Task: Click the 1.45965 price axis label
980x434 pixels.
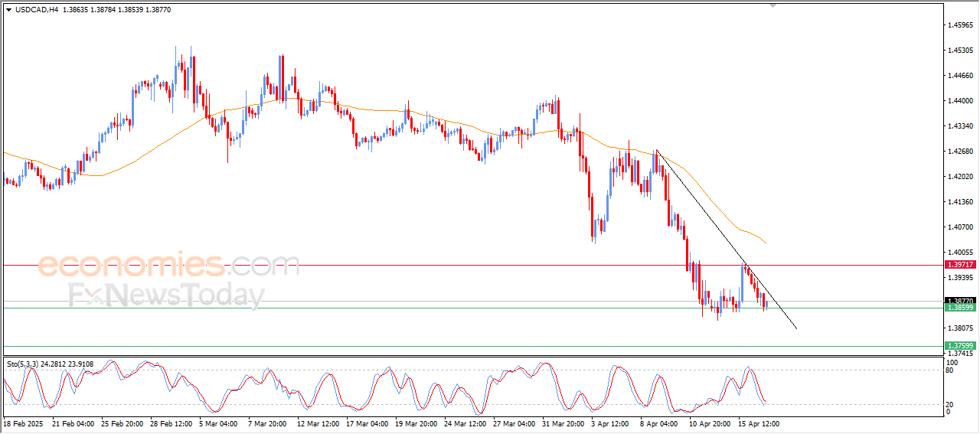Action: 961,25
